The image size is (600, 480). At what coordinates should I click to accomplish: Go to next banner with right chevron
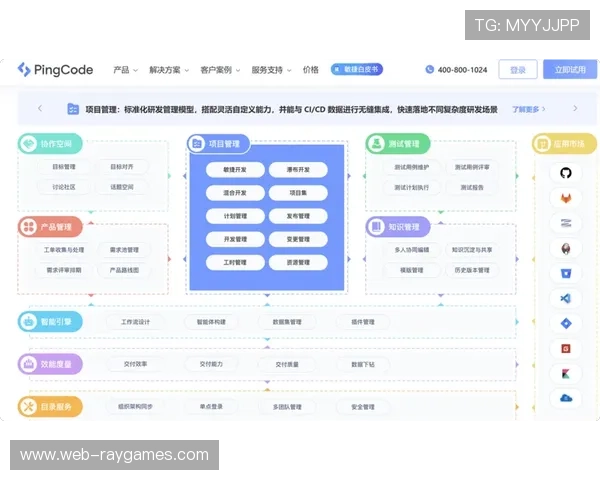575,109
